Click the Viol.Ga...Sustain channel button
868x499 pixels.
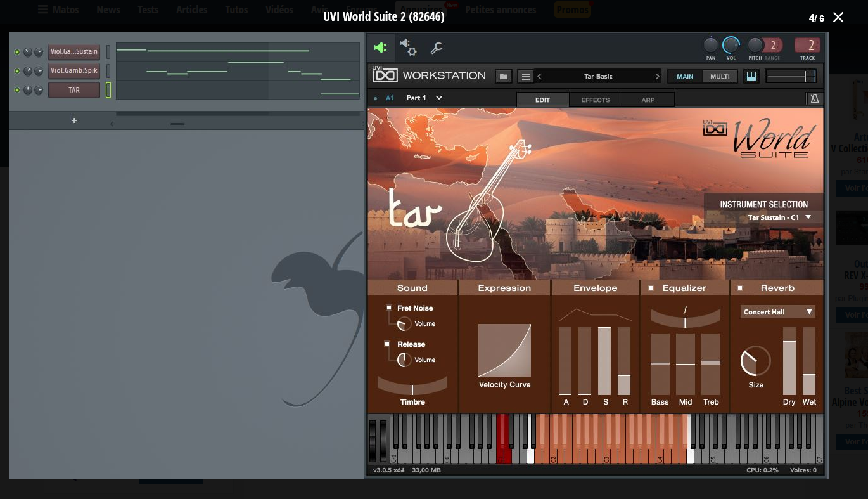coord(74,52)
